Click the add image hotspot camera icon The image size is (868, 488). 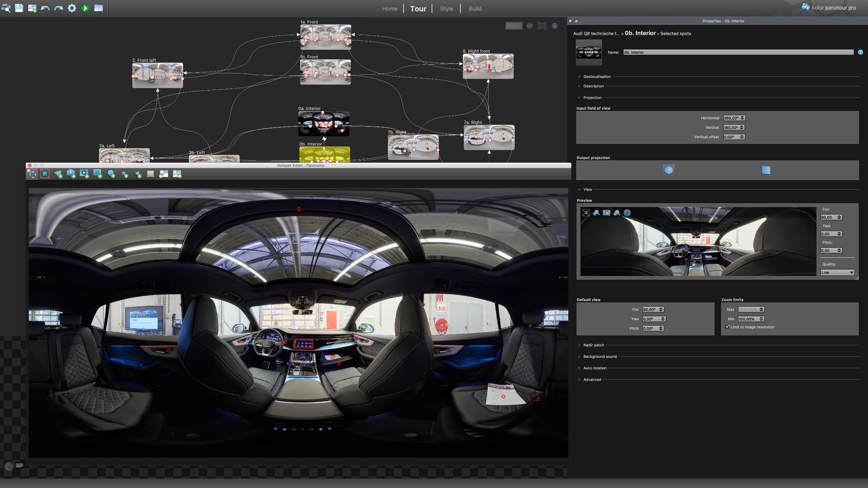click(71, 174)
